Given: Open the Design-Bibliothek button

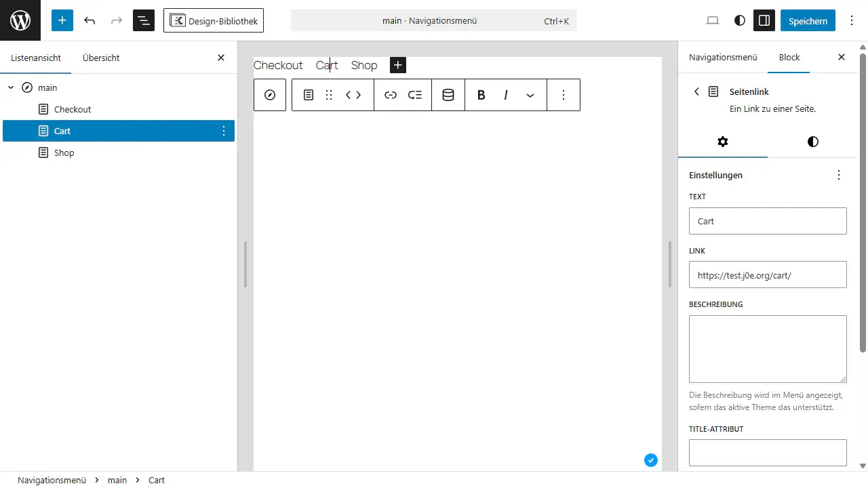Looking at the screenshot, I should (x=214, y=20).
